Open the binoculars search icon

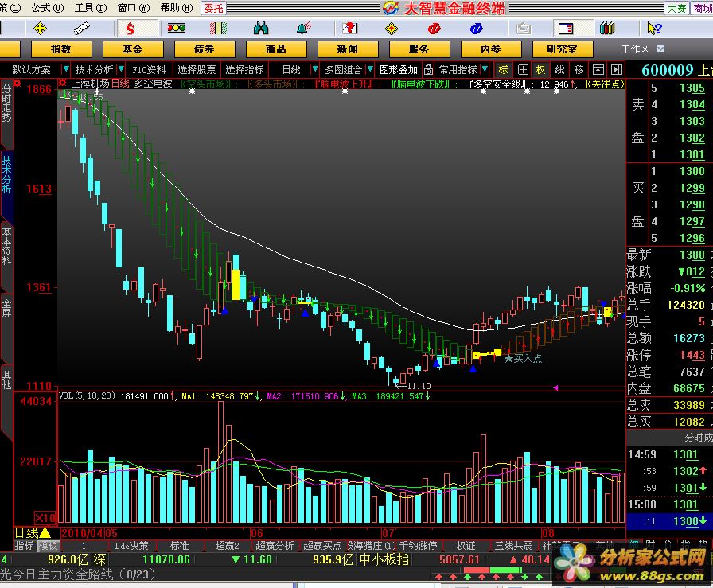tap(261, 29)
